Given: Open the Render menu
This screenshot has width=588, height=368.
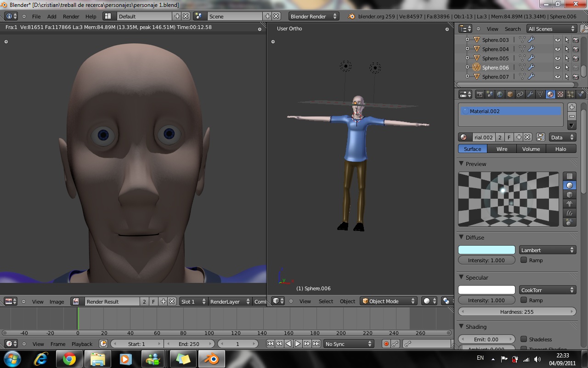Looking at the screenshot, I should point(71,16).
